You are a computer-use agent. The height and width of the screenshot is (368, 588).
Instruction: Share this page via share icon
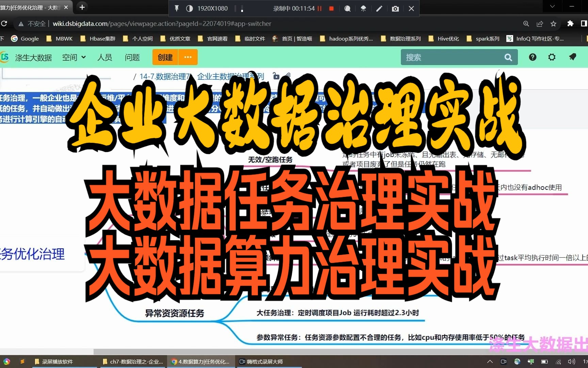(540, 24)
